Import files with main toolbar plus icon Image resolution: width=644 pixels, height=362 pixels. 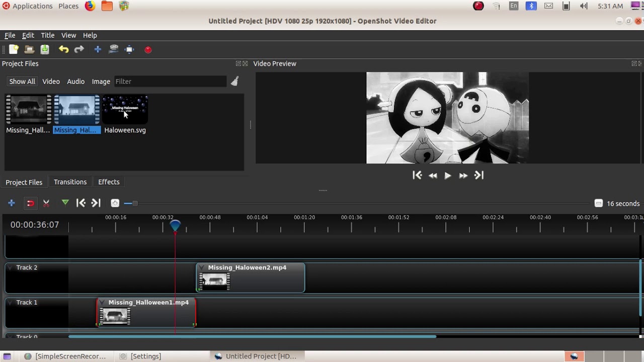98,49
